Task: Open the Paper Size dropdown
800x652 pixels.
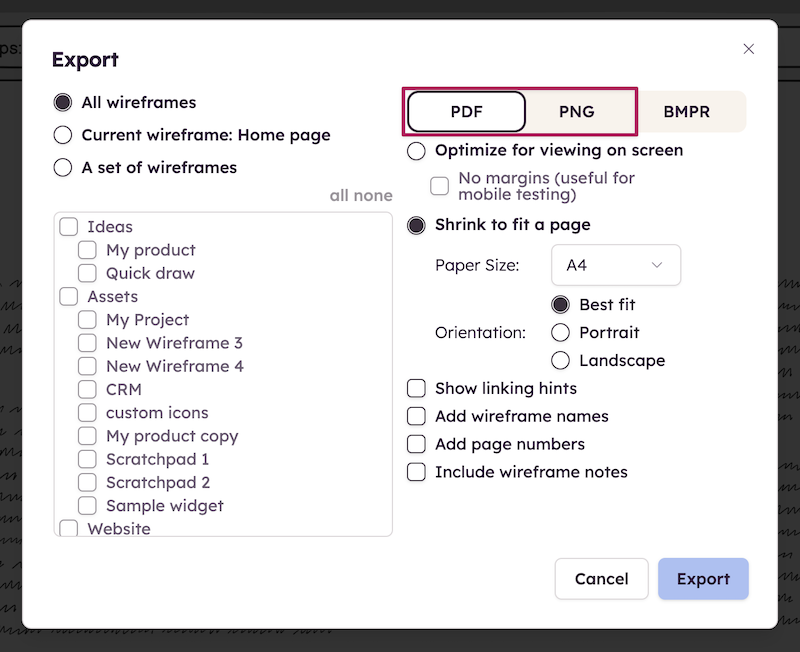Action: click(615, 265)
